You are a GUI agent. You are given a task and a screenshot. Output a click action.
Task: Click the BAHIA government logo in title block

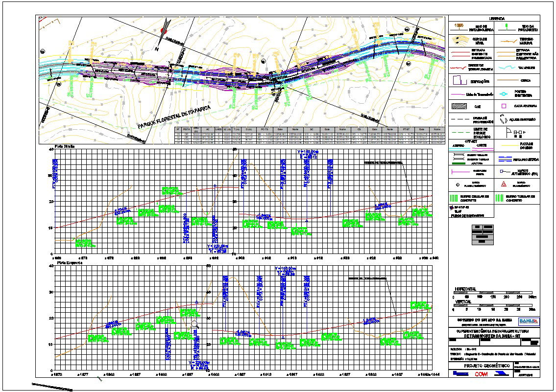(529, 322)
